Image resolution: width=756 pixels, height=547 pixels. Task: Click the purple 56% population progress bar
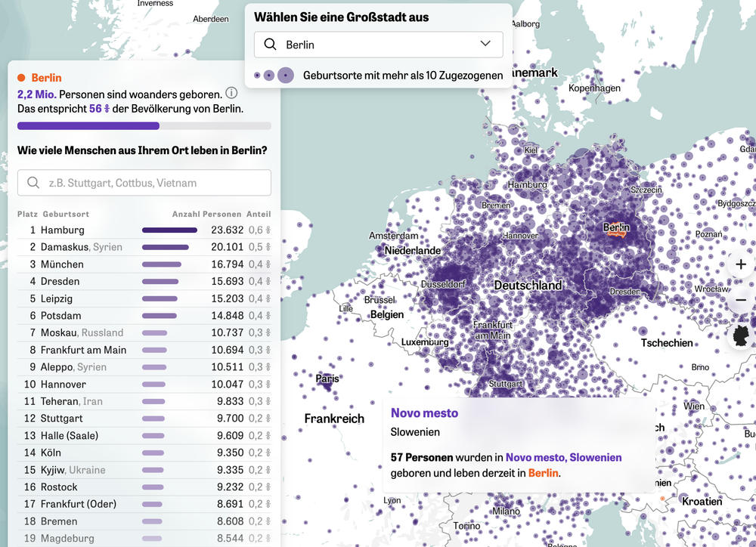click(88, 126)
